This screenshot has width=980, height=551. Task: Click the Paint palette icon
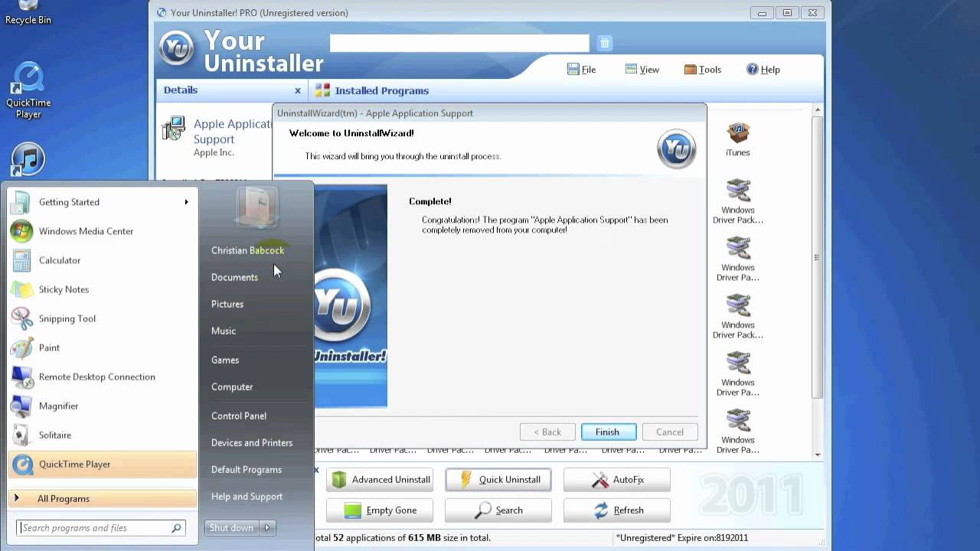click(x=21, y=347)
